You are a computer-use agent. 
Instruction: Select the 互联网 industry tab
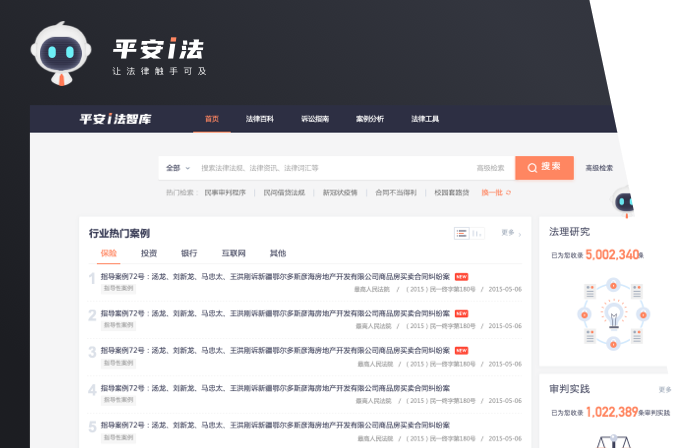(233, 253)
